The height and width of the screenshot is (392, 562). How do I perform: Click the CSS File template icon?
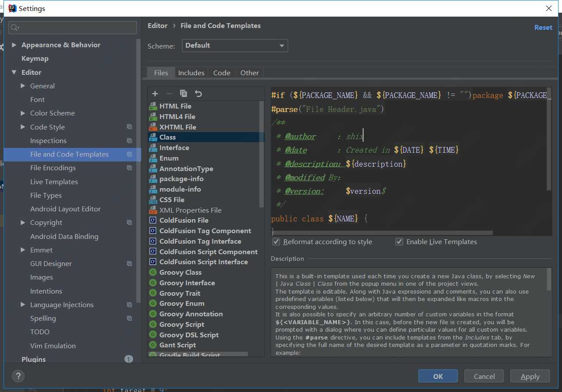pos(153,199)
